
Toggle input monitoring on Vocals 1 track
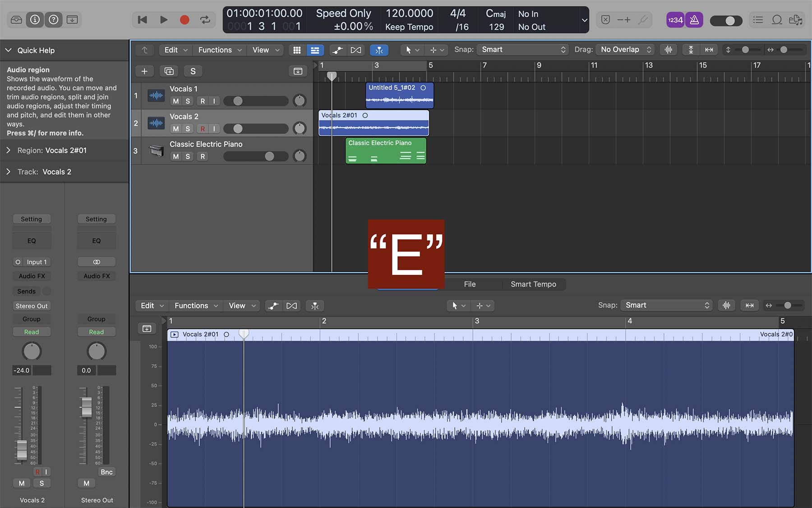pyautogui.click(x=214, y=101)
